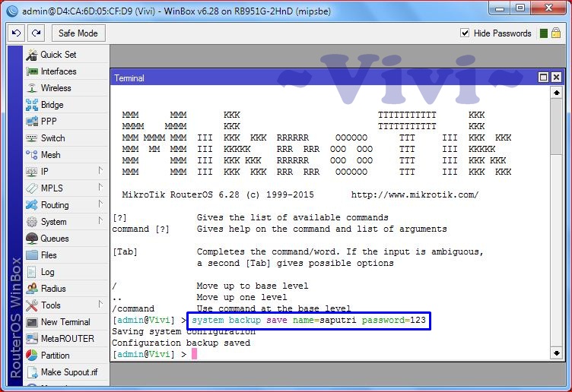Click Terminal scrollbar up arrow
Screen dimensions: 572x392
point(556,93)
